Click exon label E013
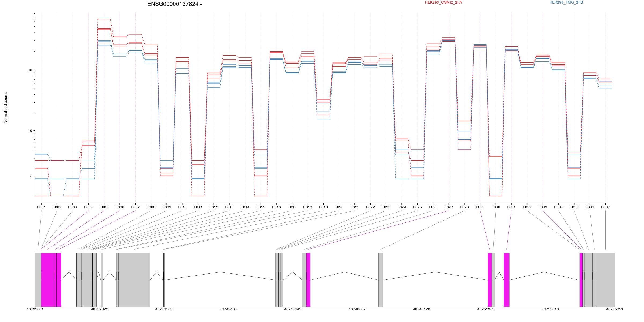 point(229,207)
